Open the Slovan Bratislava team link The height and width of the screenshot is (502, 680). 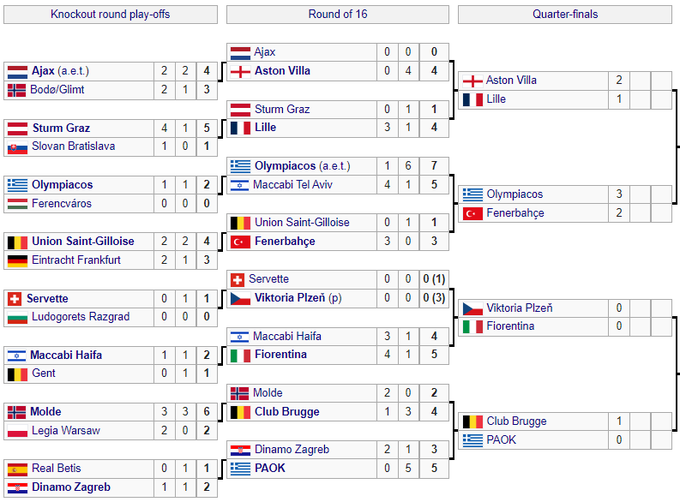click(73, 147)
